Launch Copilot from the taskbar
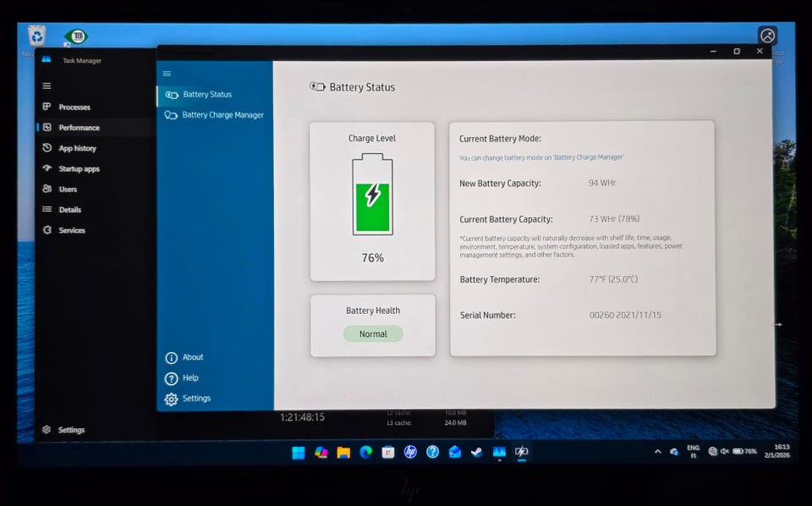The image size is (812, 506). click(x=321, y=453)
